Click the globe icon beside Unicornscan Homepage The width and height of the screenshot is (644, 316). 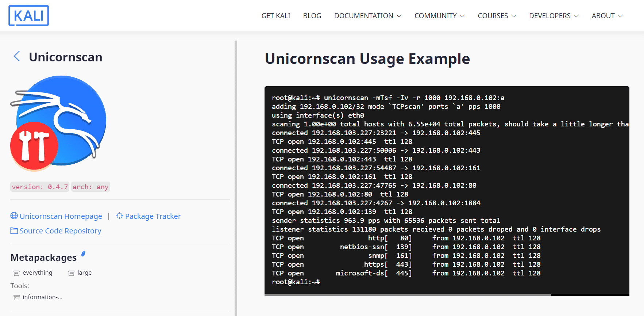coord(14,216)
